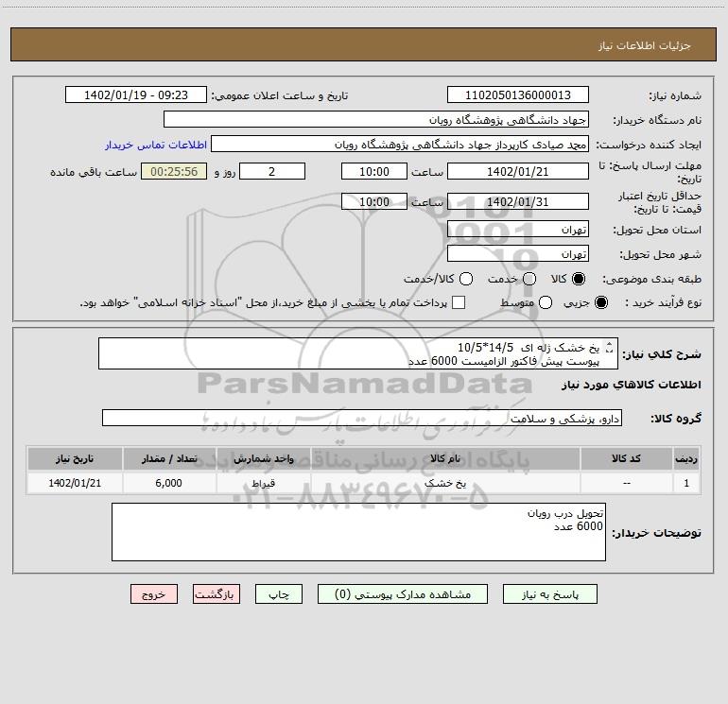Click the response deadline hour 10:00 field
The width and height of the screenshot is (728, 704).
coord(374,171)
